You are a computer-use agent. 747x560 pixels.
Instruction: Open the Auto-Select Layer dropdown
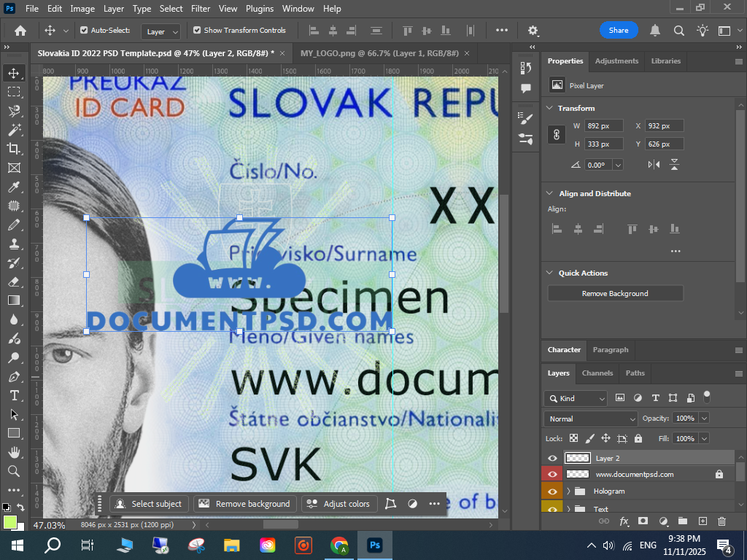click(162, 31)
